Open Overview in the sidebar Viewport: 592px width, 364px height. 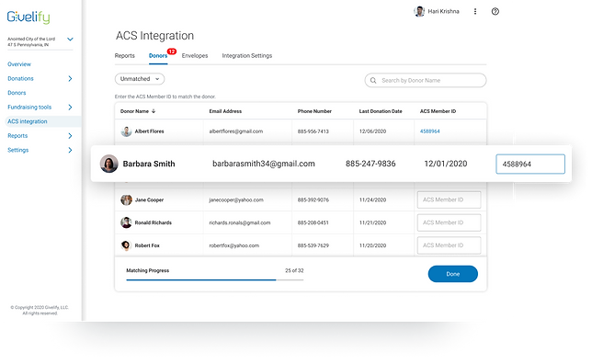[19, 64]
